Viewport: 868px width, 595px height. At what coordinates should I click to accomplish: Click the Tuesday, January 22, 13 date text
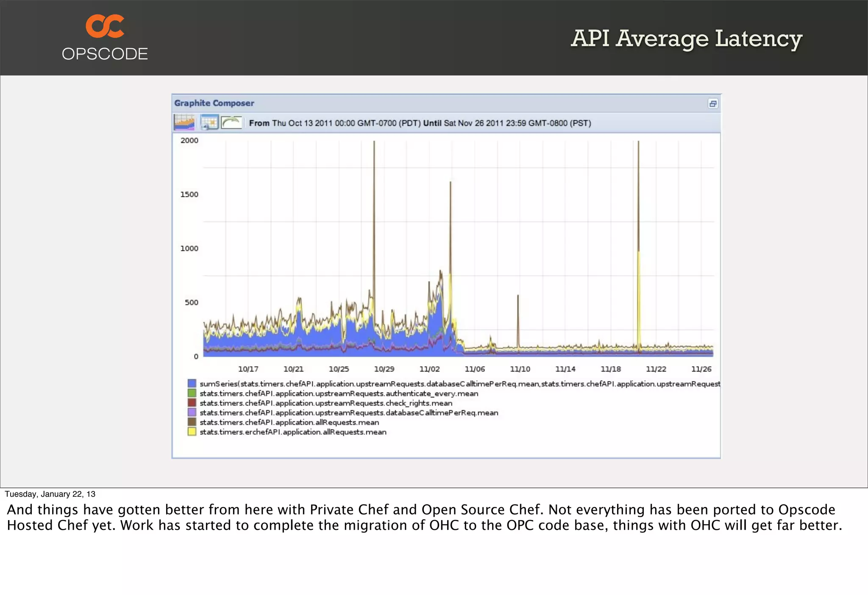coord(50,494)
